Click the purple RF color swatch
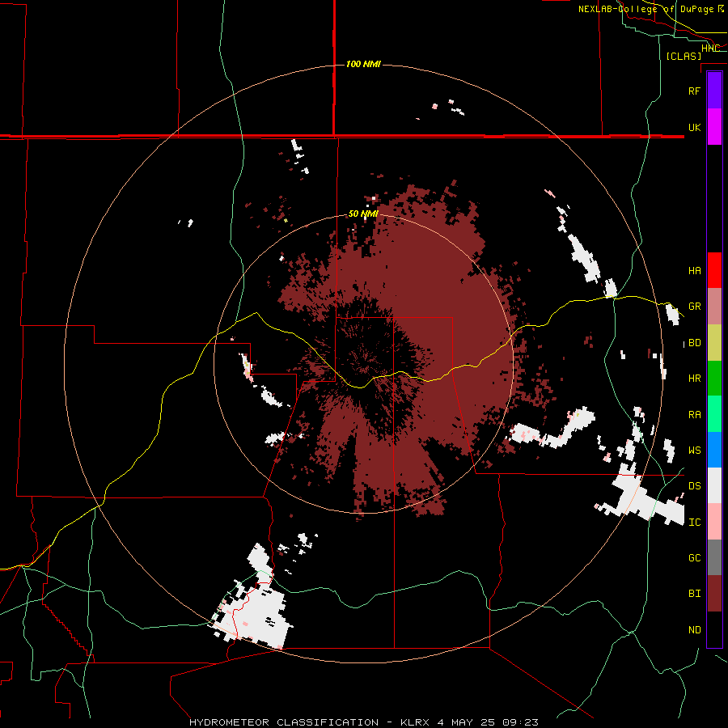The width and height of the screenshot is (728, 728). coord(714,91)
